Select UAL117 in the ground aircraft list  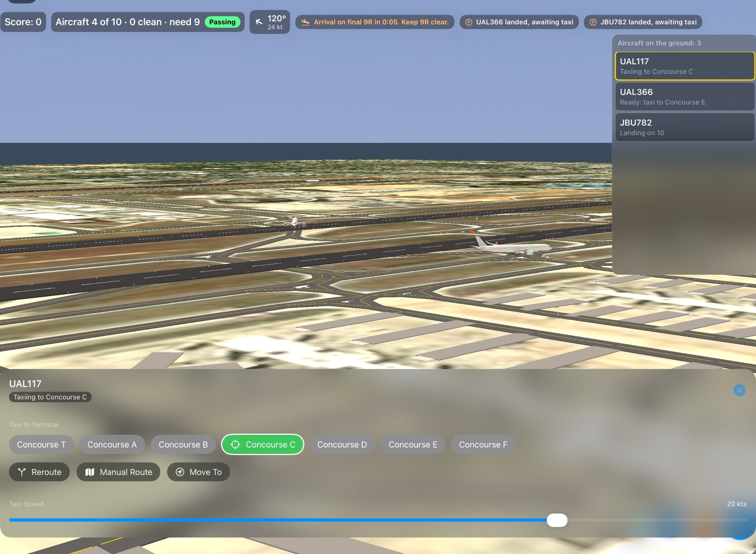click(684, 66)
